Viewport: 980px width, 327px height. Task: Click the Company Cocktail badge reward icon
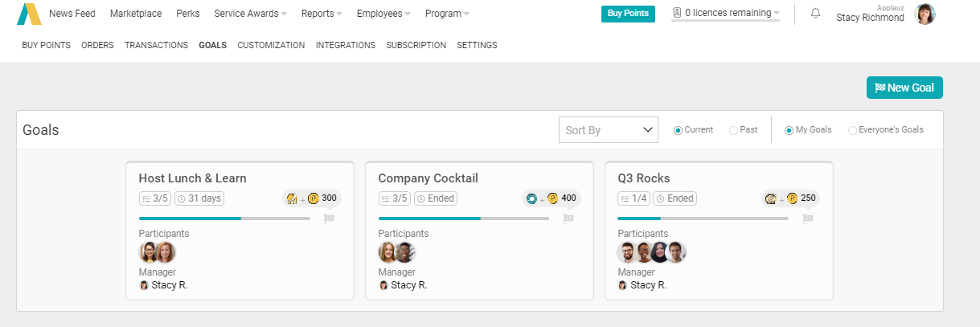point(531,198)
